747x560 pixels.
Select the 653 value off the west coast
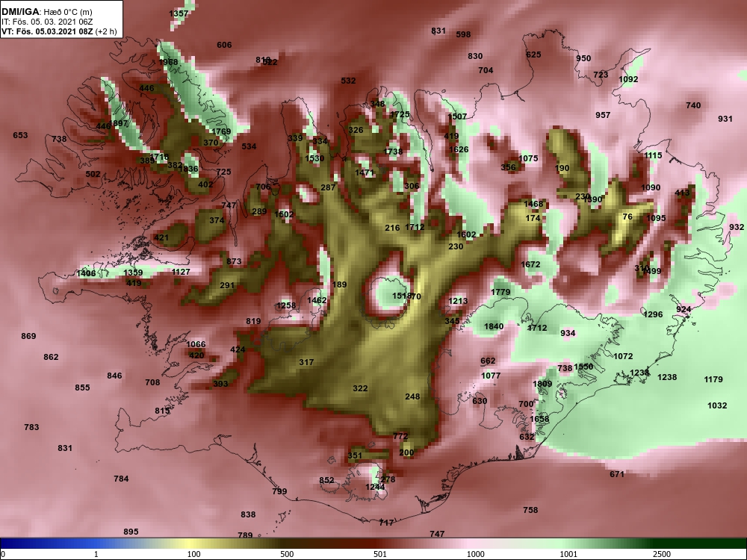20,135
